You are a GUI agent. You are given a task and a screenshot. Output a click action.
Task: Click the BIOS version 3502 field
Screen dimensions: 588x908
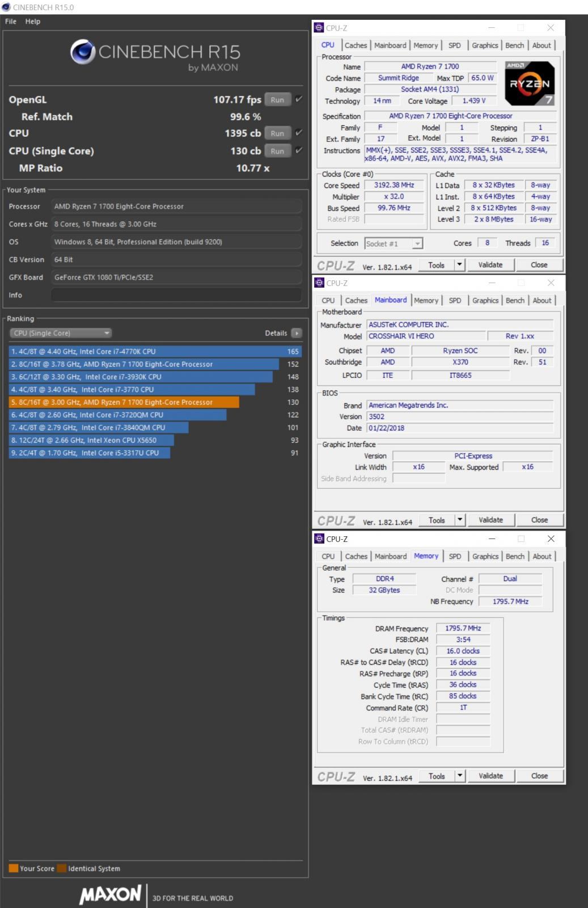tap(460, 417)
